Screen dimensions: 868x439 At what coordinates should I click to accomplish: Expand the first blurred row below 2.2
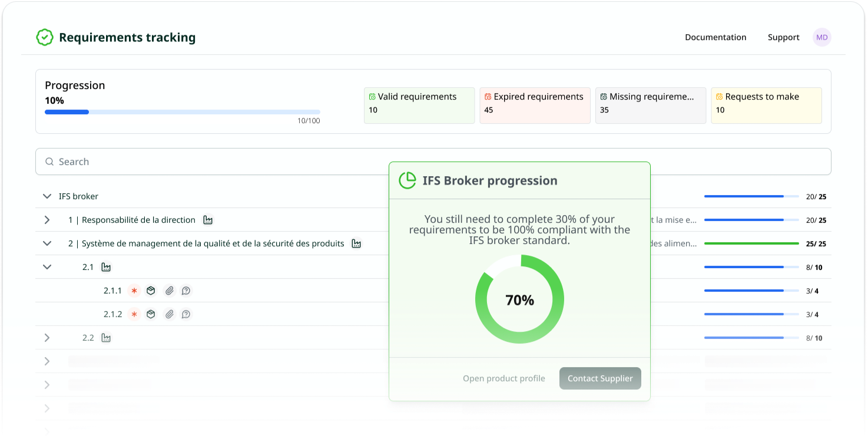(x=47, y=361)
